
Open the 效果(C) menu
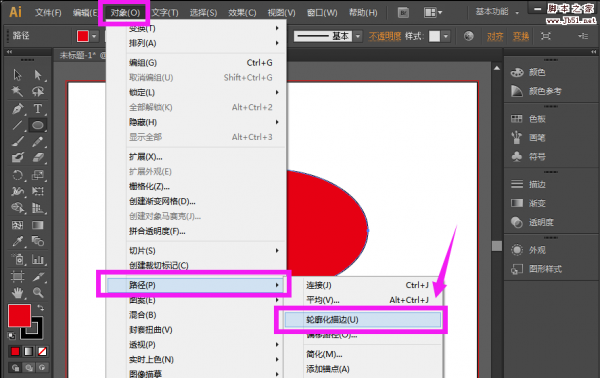point(242,13)
